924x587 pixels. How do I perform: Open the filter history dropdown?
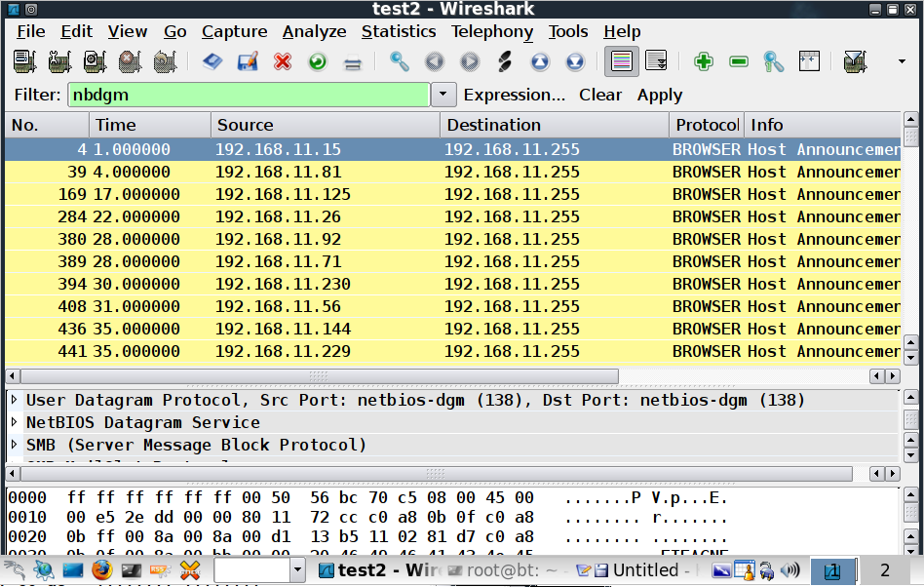pos(443,95)
